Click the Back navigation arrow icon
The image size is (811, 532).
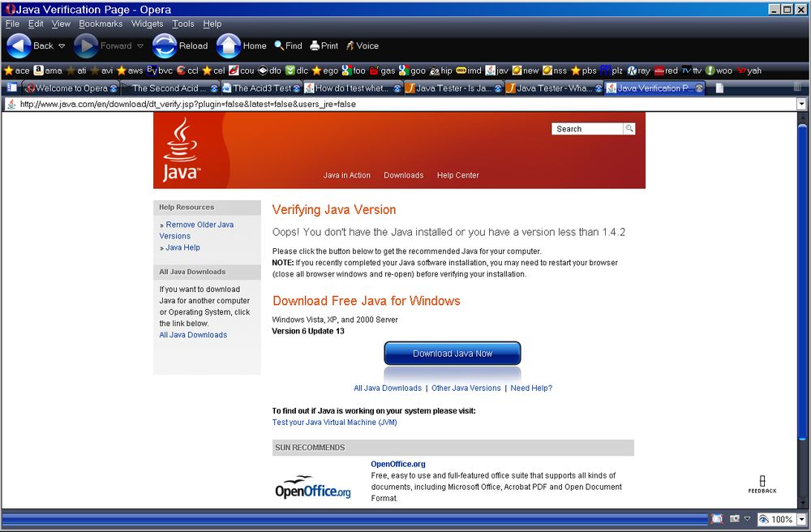[19, 46]
